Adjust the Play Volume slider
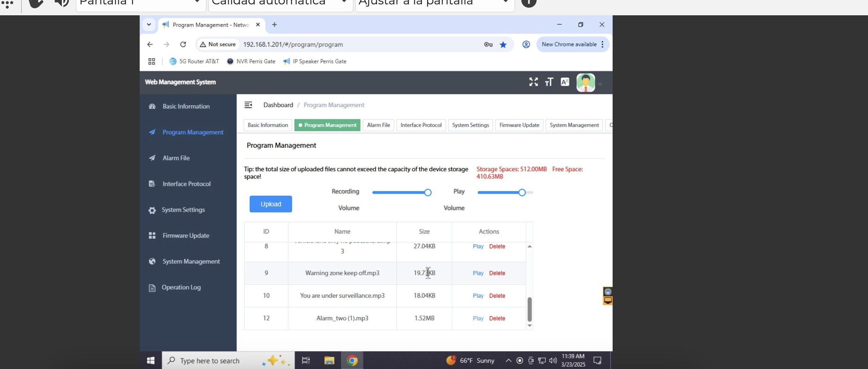The height and width of the screenshot is (369, 868). 522,193
